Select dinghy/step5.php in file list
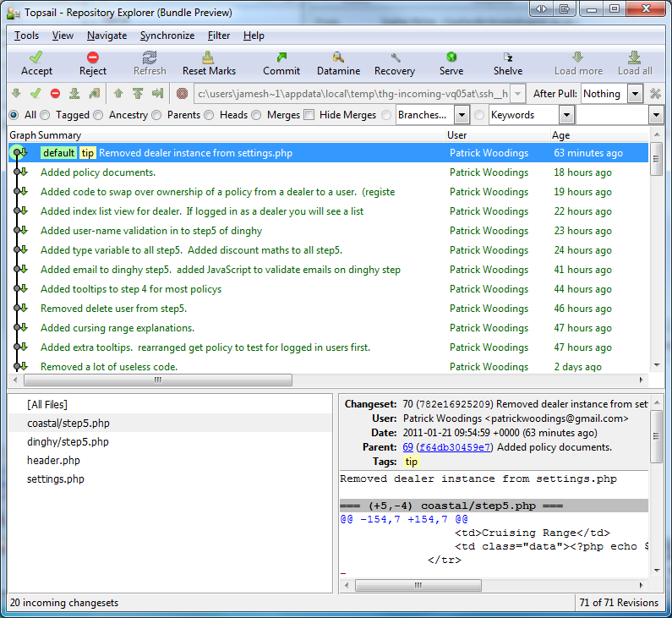 coord(68,441)
